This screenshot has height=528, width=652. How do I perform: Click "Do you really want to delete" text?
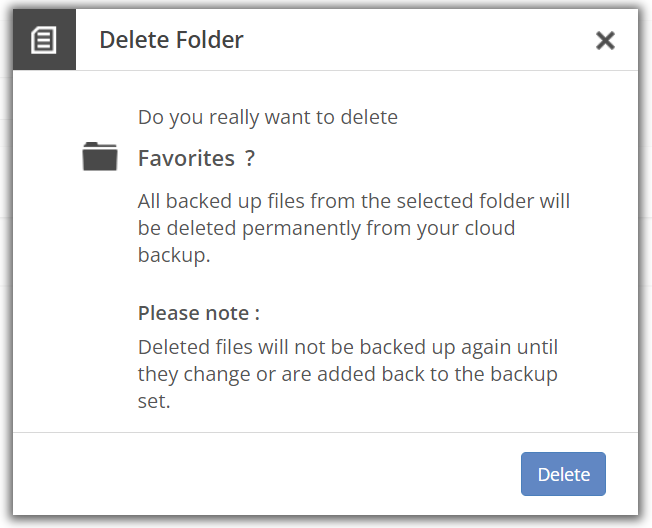click(x=268, y=117)
